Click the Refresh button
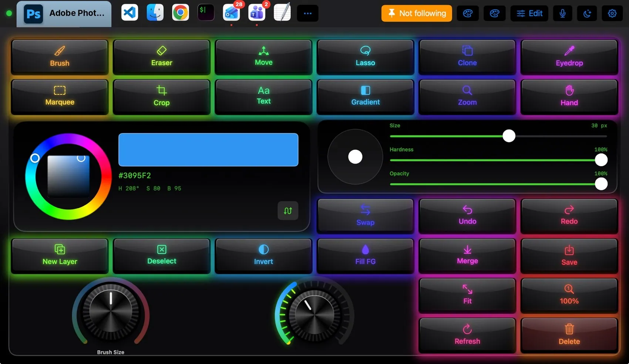Viewport: 629px width, 364px height. 467,335
